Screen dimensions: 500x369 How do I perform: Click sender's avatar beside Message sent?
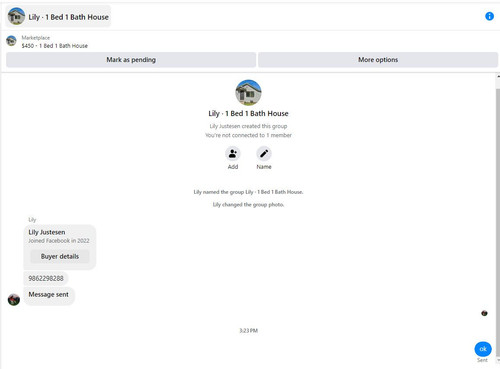pos(14,300)
